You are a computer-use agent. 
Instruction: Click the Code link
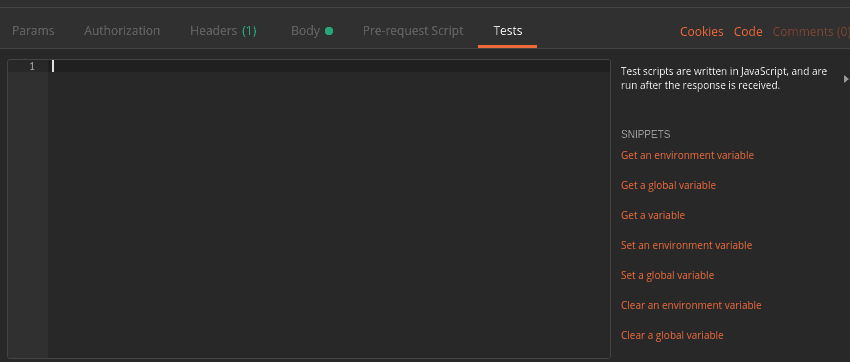(748, 32)
